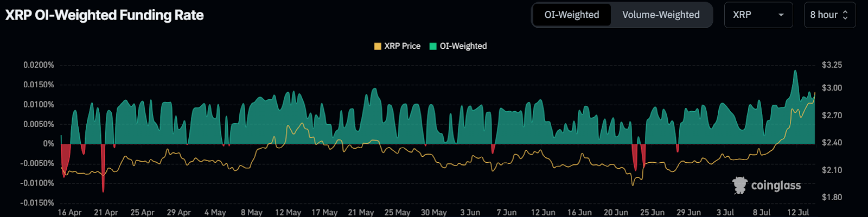Click the $3.25 price axis label
868x217 pixels.
pos(832,65)
